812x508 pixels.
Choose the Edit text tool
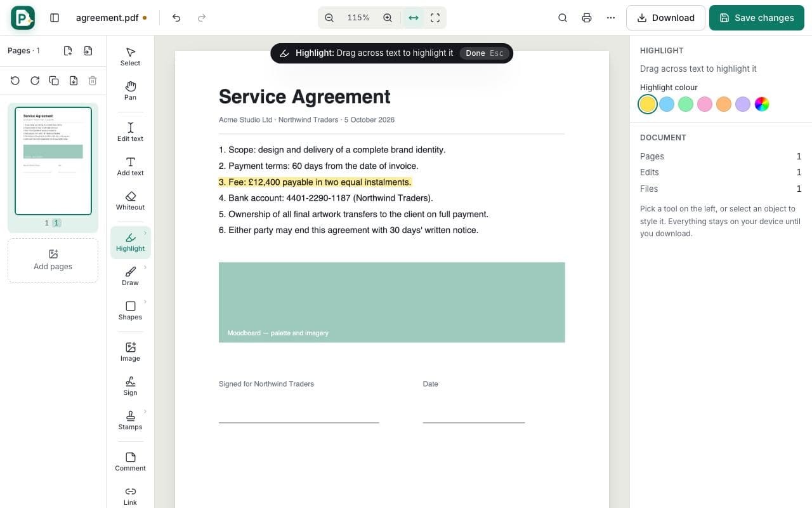click(x=130, y=132)
